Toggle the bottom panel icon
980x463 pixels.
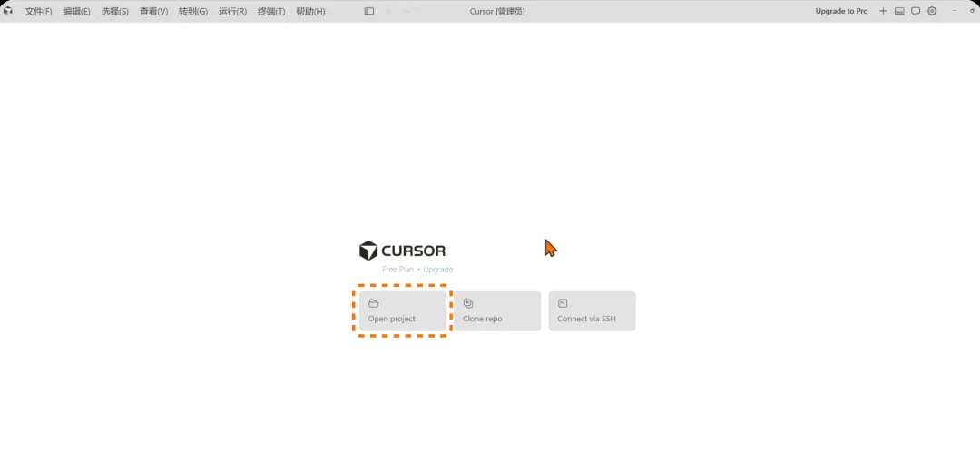899,11
